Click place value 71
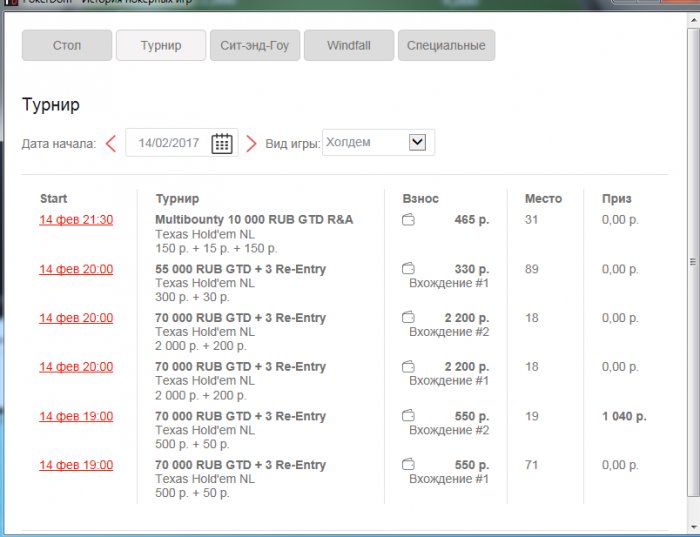This screenshot has width=700, height=537. (531, 465)
